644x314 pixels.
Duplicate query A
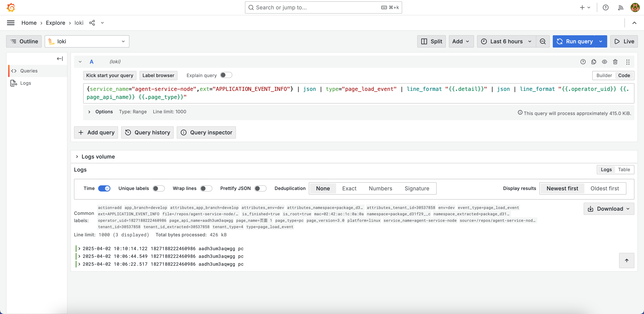(594, 62)
